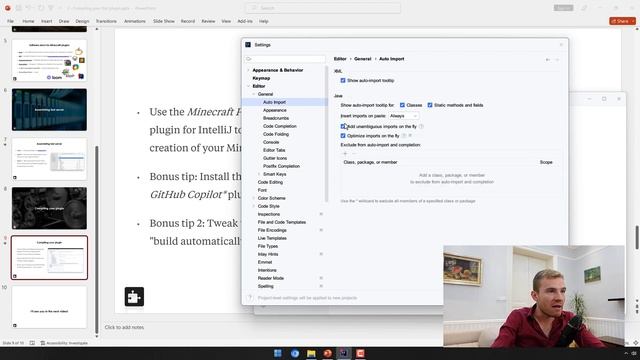Expand the Code Style node
This screenshot has height=360, width=640.
tap(253, 206)
